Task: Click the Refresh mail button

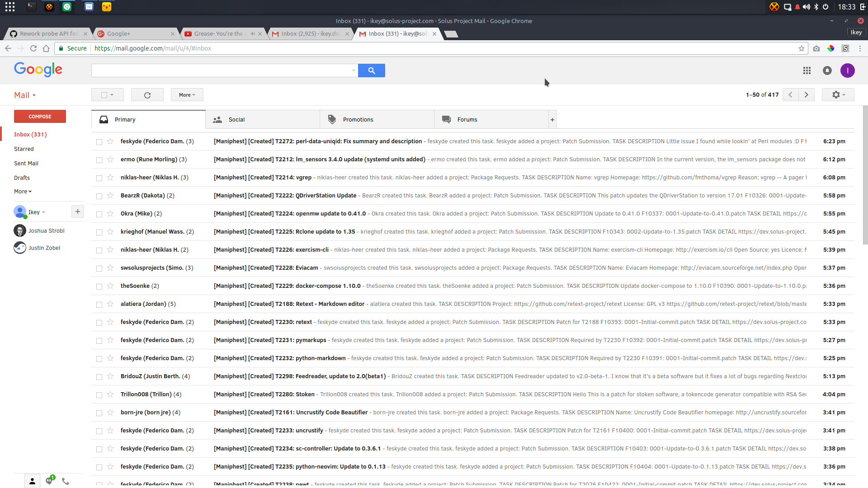Action: pyautogui.click(x=147, y=95)
